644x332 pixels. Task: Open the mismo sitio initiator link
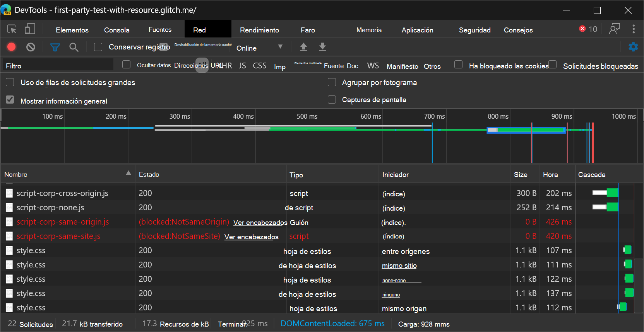pyautogui.click(x=399, y=266)
